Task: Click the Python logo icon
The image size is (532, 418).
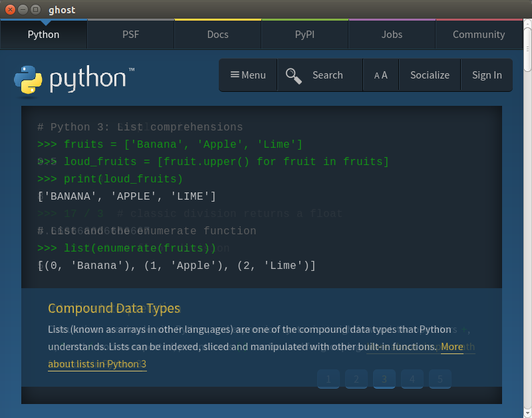Action: pos(27,81)
